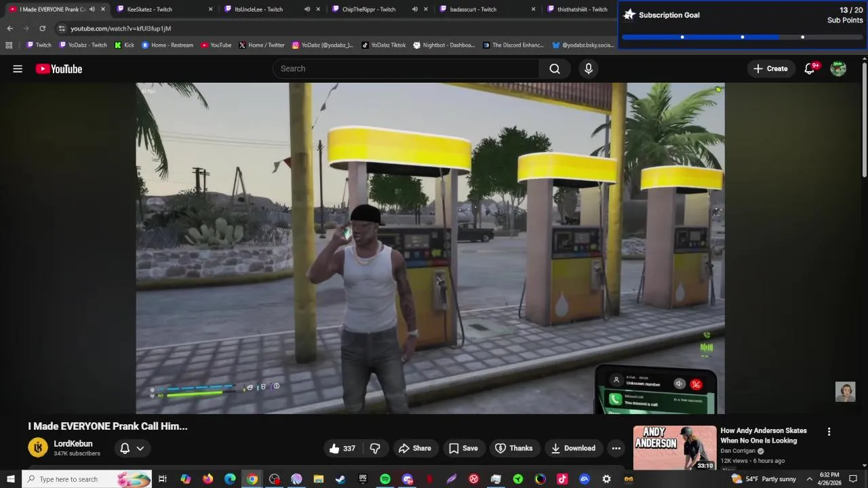Send a Thanks to the creator
The height and width of the screenshot is (488, 868).
[x=514, y=448]
